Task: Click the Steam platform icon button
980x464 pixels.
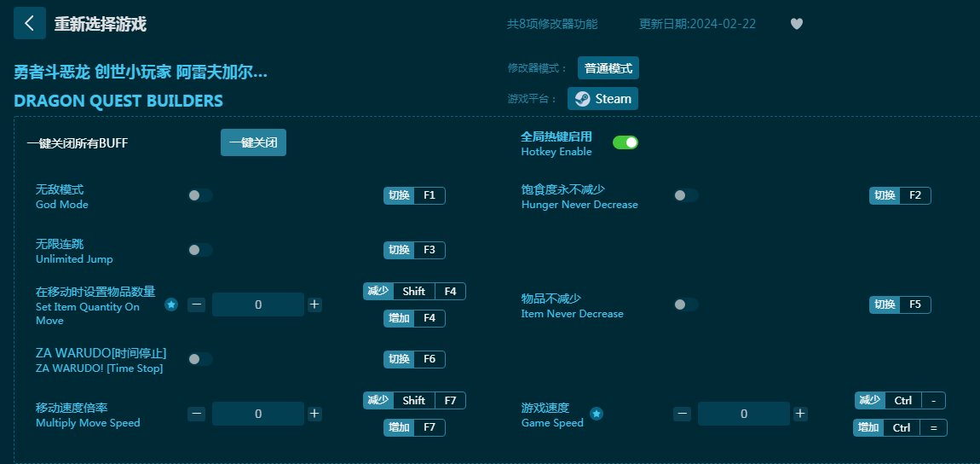Action: pos(602,99)
